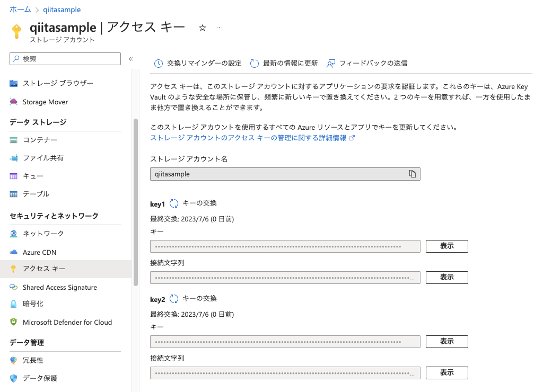
Task: Click the key1 masked connection string field
Action: click(285, 278)
